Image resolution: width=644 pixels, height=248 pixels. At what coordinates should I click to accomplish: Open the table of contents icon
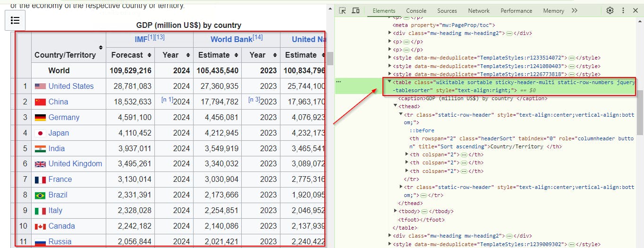coord(15,20)
